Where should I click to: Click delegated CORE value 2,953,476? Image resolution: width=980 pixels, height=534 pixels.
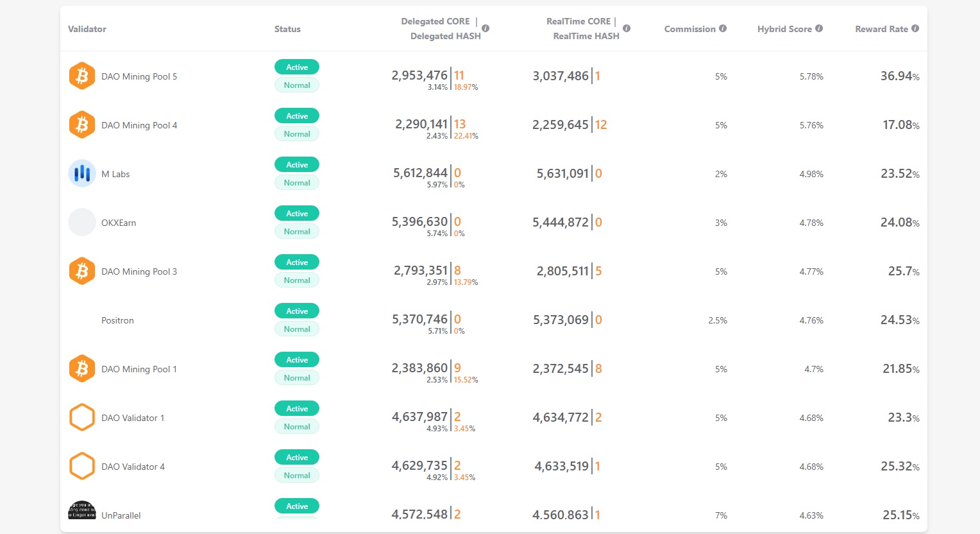tap(419, 76)
